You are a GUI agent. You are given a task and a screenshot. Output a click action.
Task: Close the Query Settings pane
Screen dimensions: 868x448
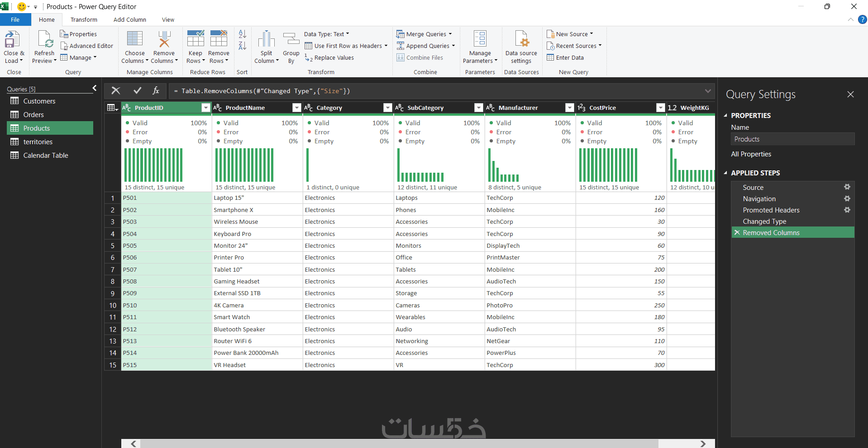pos(850,94)
